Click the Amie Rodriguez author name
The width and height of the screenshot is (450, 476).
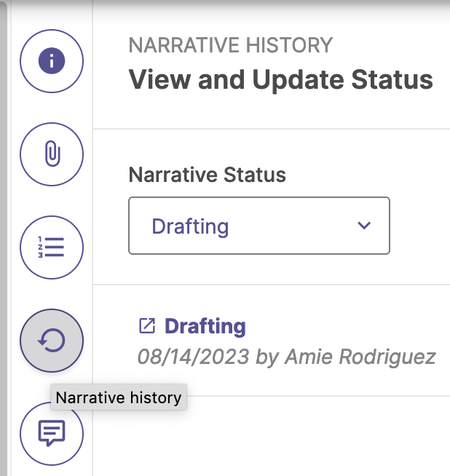360,357
